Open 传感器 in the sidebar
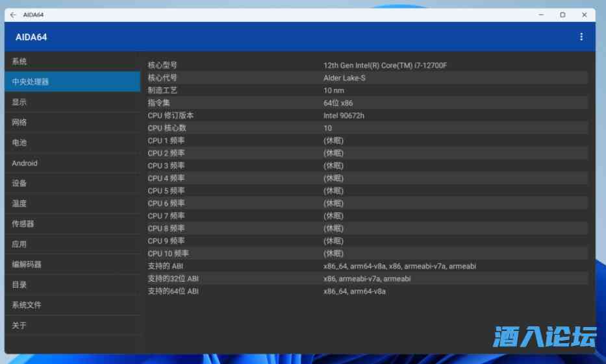Image resolution: width=606 pixels, height=364 pixels. coord(72,224)
